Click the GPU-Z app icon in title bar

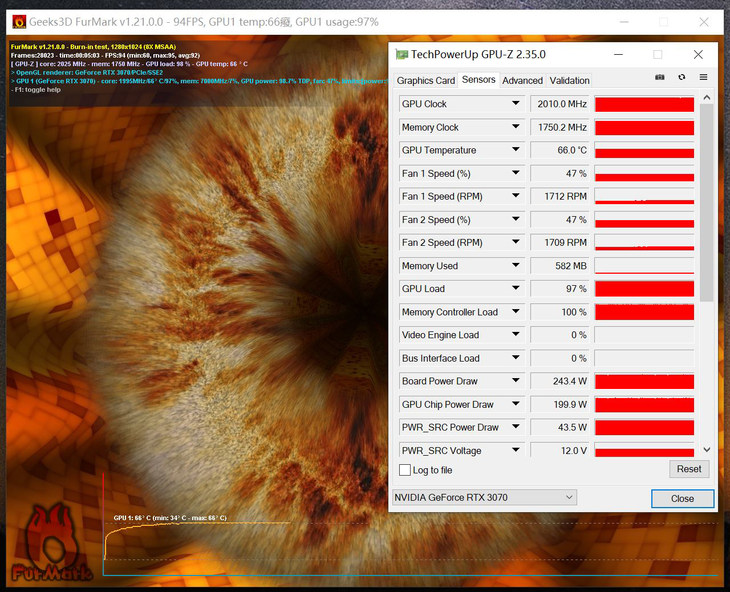point(402,54)
